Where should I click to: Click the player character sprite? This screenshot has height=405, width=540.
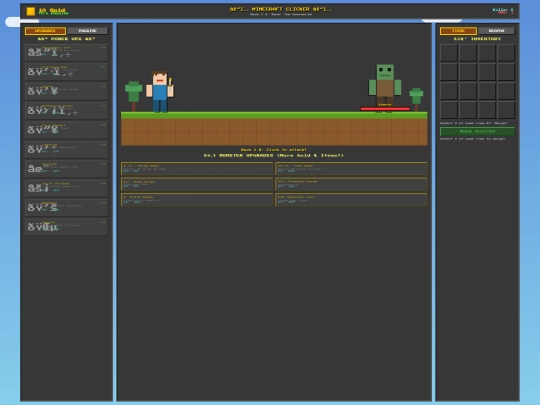pos(160,92)
